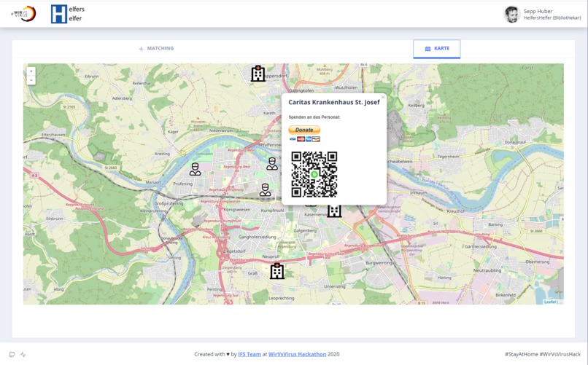Image resolution: width=588 pixels, height=365 pixels.
Task: Open the HelfersHelfer home logo
Action: (68, 15)
